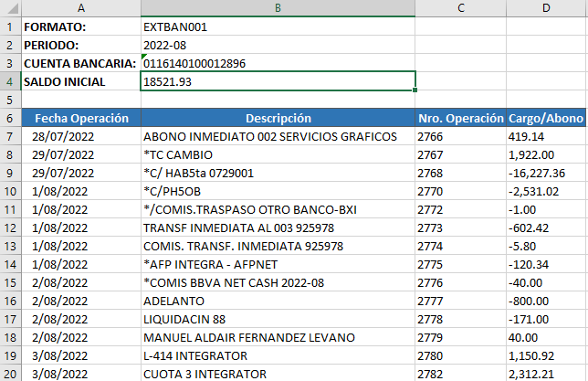Click the fill handle of cell B4
588x381 pixels.
(415, 90)
